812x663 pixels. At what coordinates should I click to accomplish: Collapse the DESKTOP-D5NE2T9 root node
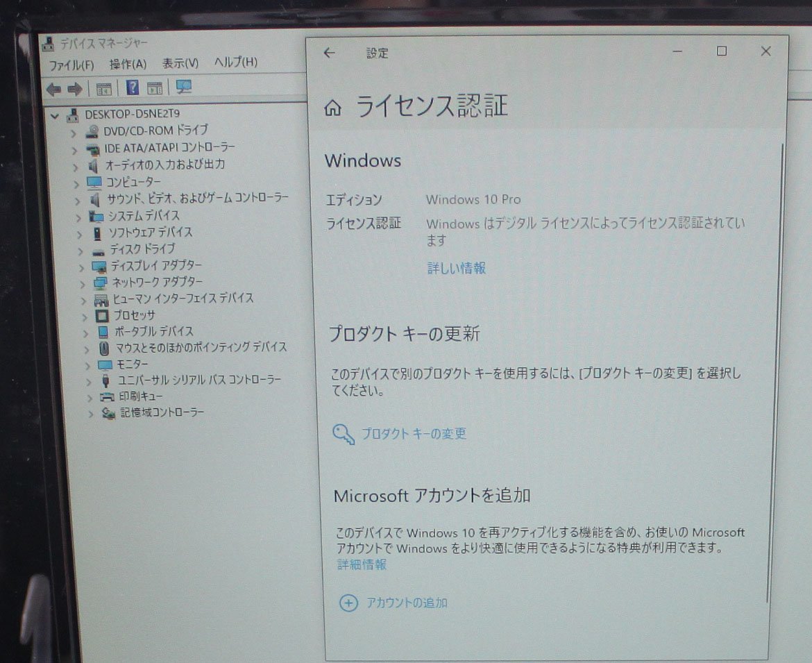pyautogui.click(x=54, y=116)
